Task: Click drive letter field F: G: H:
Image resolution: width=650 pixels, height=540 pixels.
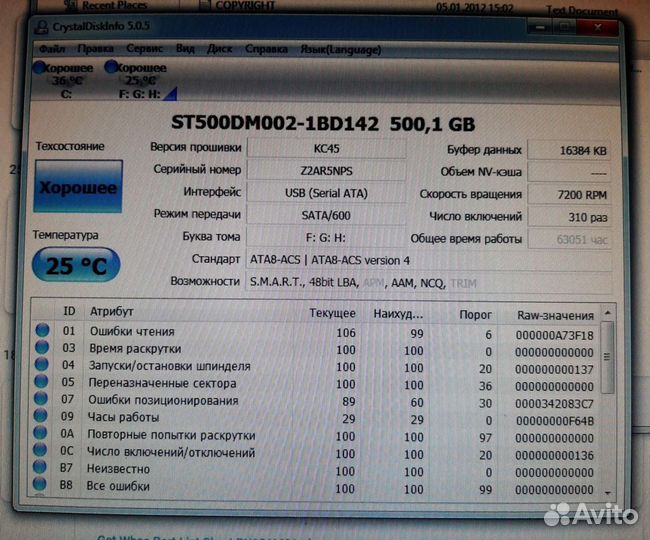Action: point(326,238)
